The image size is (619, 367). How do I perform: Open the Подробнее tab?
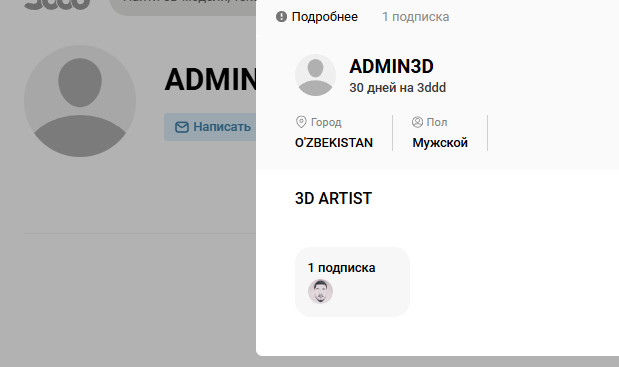[317, 17]
